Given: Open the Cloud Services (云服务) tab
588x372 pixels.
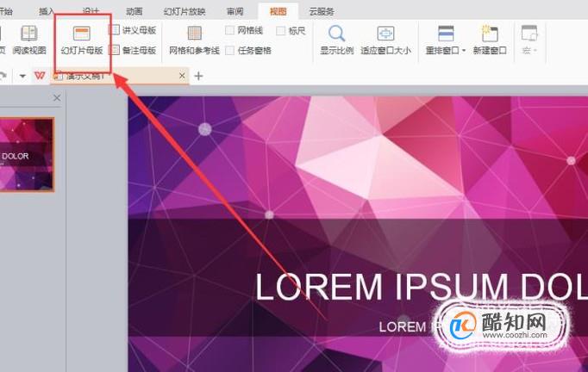Looking at the screenshot, I should (322, 11).
